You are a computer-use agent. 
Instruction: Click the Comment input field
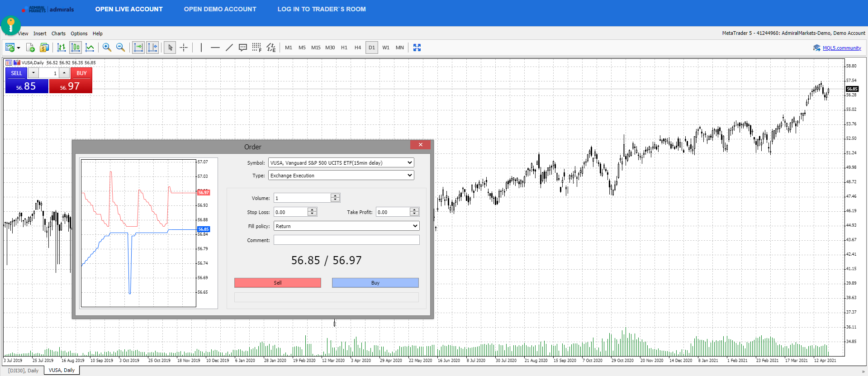tap(346, 240)
